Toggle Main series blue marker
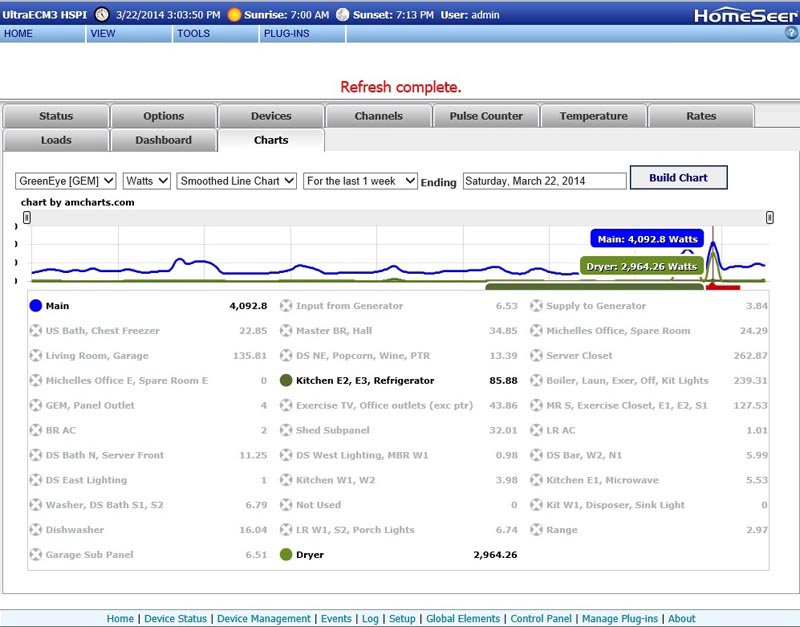This screenshot has width=800, height=627. point(36,306)
